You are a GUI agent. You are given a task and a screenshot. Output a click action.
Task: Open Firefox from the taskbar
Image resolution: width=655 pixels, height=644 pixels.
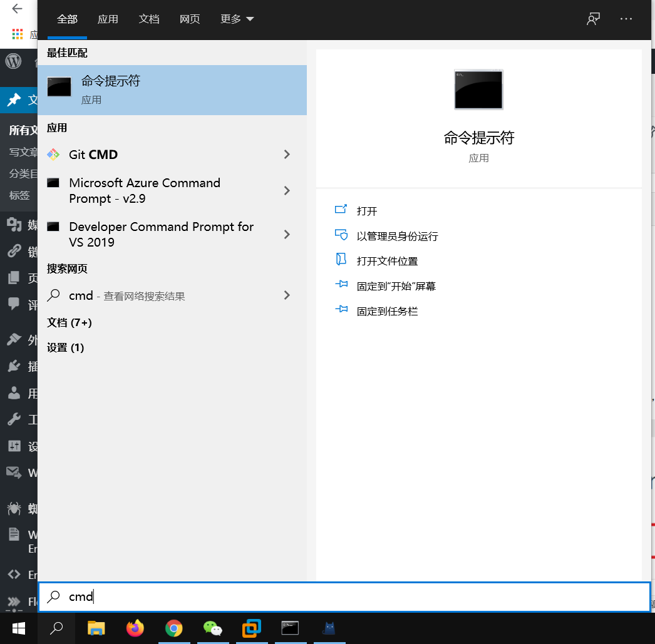click(x=135, y=628)
